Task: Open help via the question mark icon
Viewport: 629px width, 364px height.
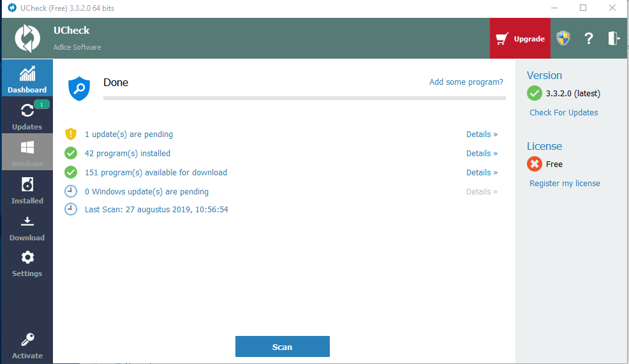Action: [588, 38]
